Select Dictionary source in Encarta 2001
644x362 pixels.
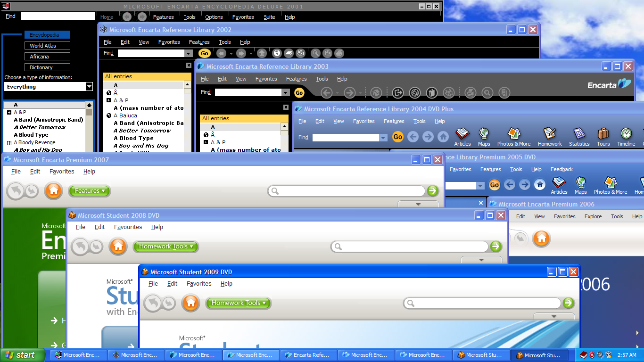[47, 67]
